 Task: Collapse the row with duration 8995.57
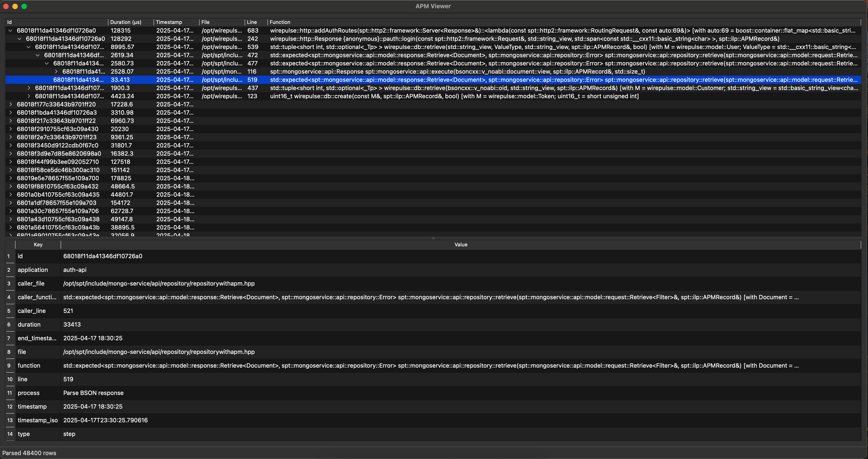click(29, 47)
